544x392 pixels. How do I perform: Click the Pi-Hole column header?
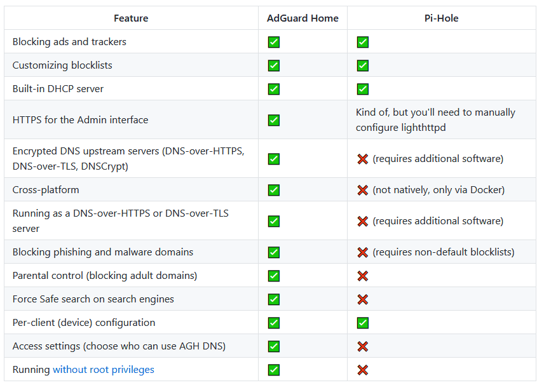coord(441,18)
